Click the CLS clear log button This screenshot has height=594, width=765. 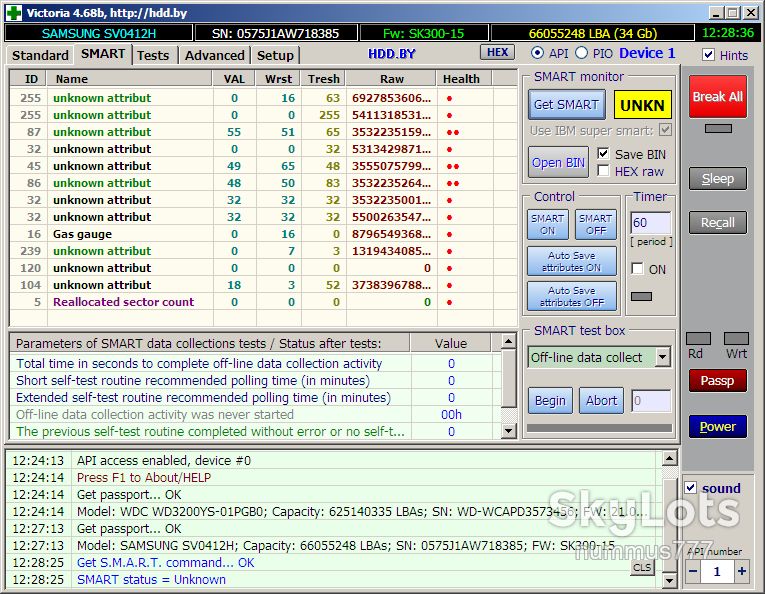(x=642, y=567)
